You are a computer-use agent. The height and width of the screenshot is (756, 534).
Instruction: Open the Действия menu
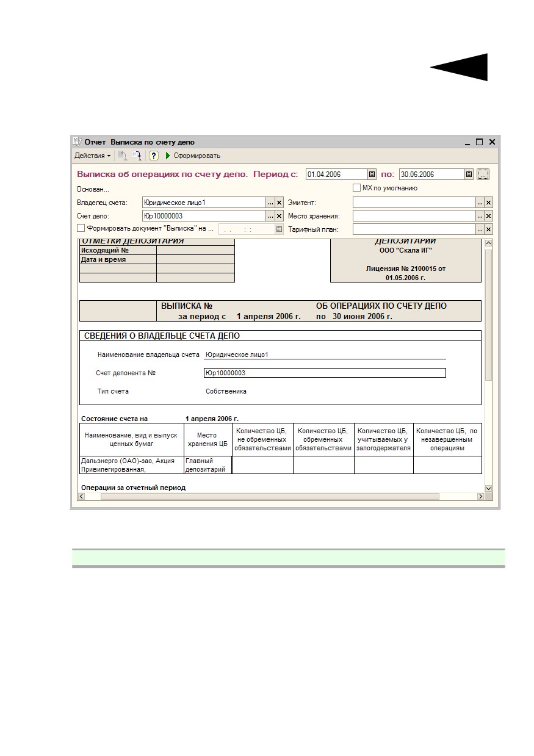[92, 156]
